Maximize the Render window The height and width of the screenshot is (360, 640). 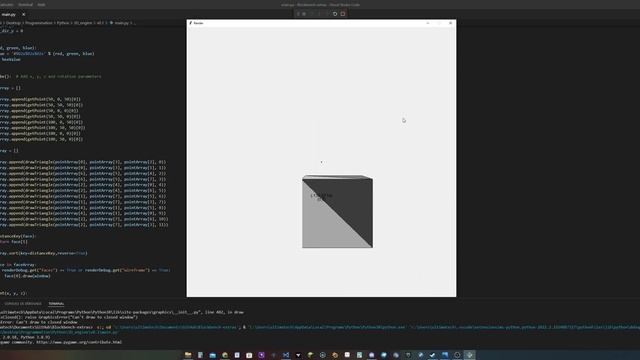tap(439, 23)
